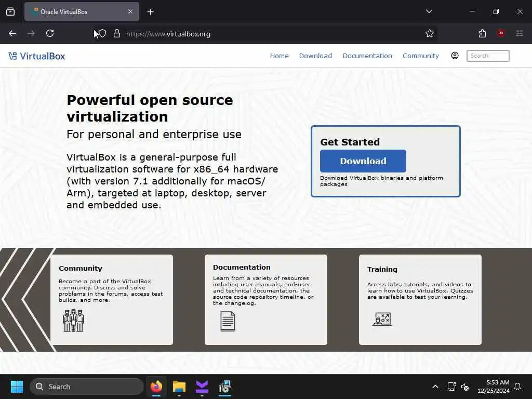Open the extensions puzzle-piece icon

click(482, 33)
